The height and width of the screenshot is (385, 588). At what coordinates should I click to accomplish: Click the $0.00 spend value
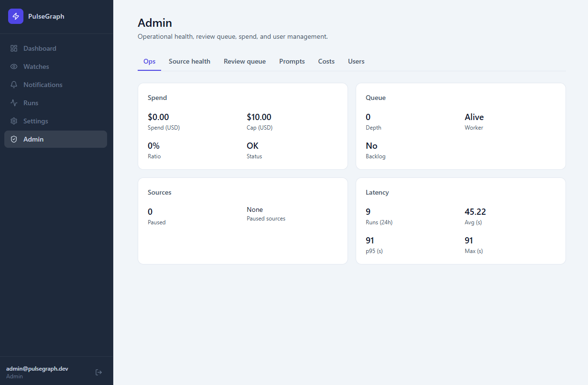(x=158, y=117)
